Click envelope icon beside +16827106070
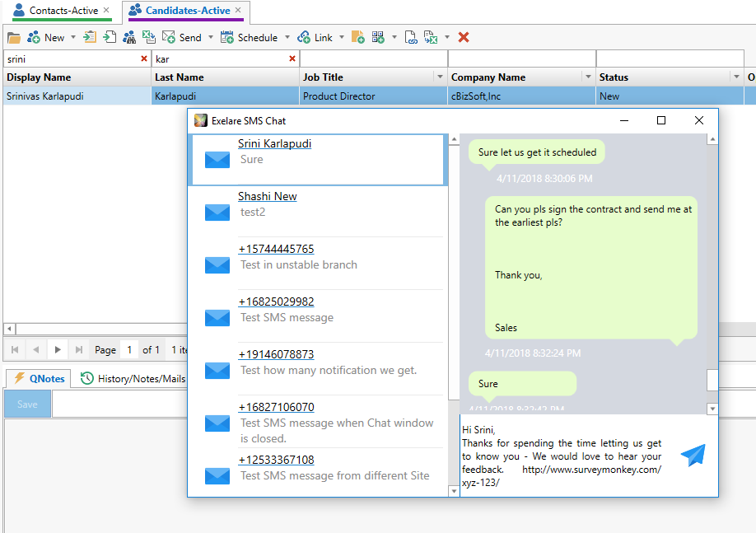Image resolution: width=756 pixels, height=533 pixels. tap(217, 423)
